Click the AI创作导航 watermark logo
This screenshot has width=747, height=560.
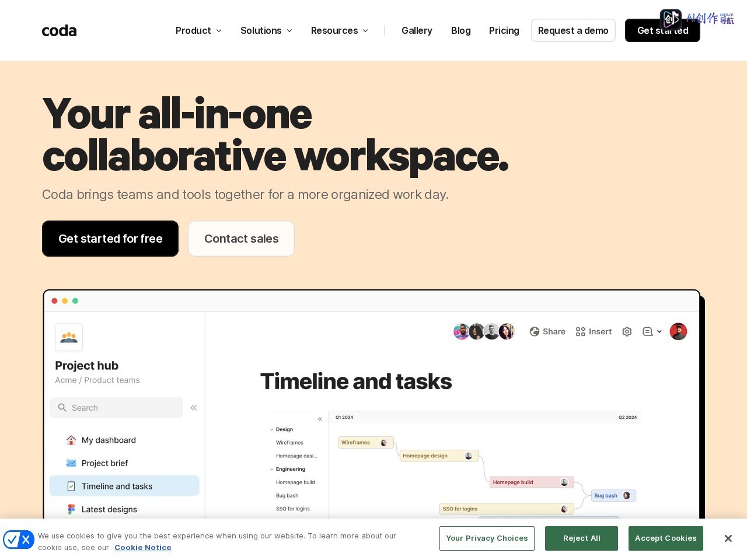pos(697,19)
